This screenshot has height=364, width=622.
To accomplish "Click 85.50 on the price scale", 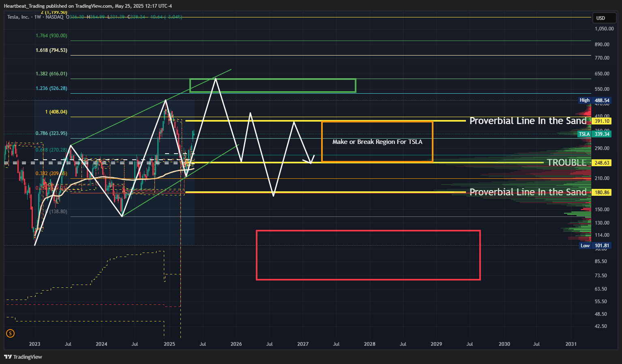I will (x=601, y=261).
